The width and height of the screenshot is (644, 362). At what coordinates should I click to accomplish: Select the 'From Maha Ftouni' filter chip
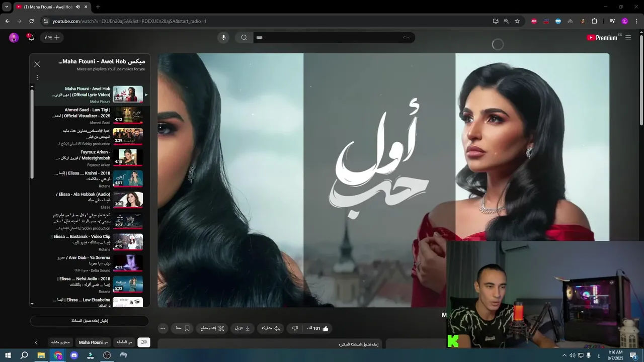coord(93,342)
